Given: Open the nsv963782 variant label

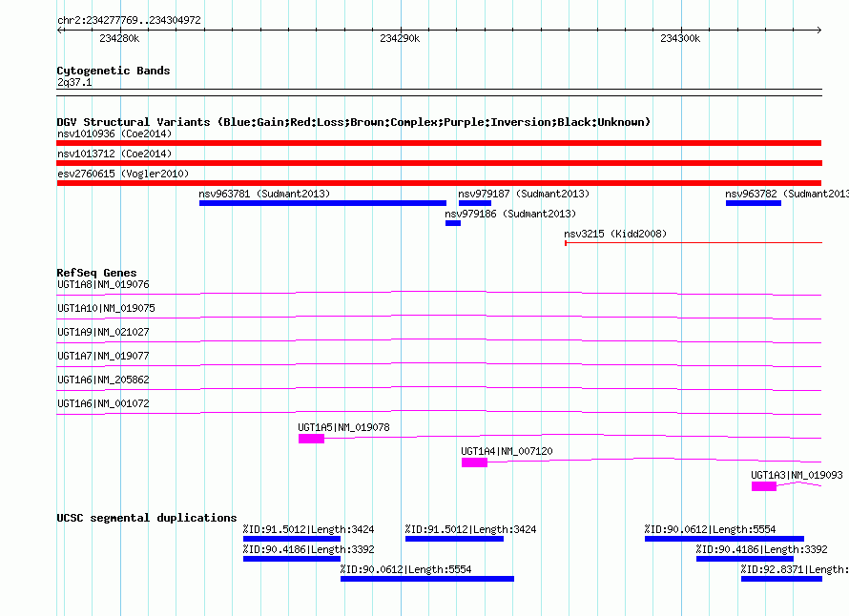Looking at the screenshot, I should coord(787,194).
